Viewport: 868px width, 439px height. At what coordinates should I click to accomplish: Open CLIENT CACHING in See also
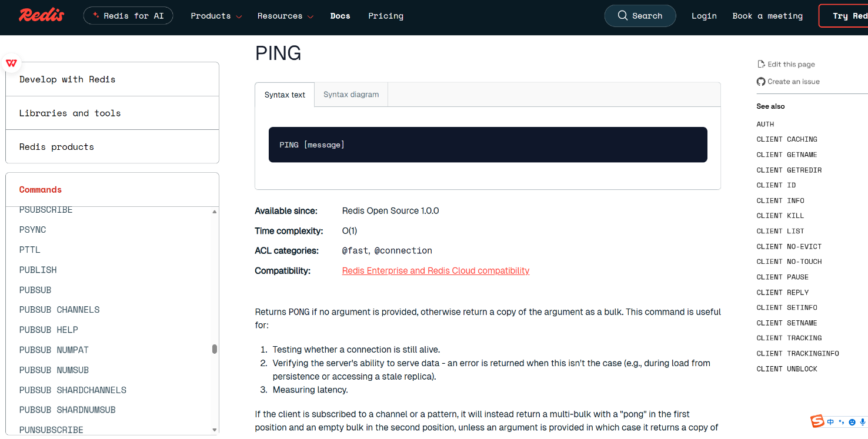click(787, 139)
